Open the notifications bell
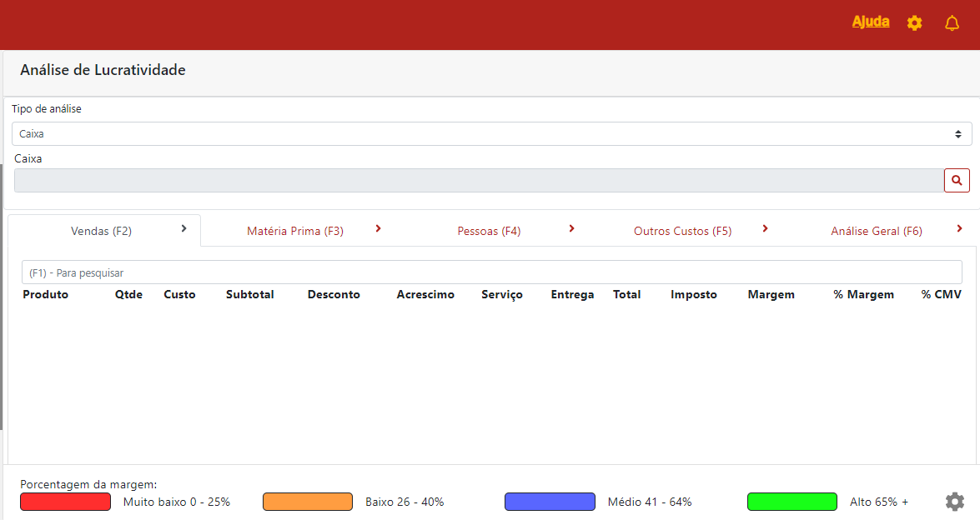The image size is (980, 520). click(952, 23)
